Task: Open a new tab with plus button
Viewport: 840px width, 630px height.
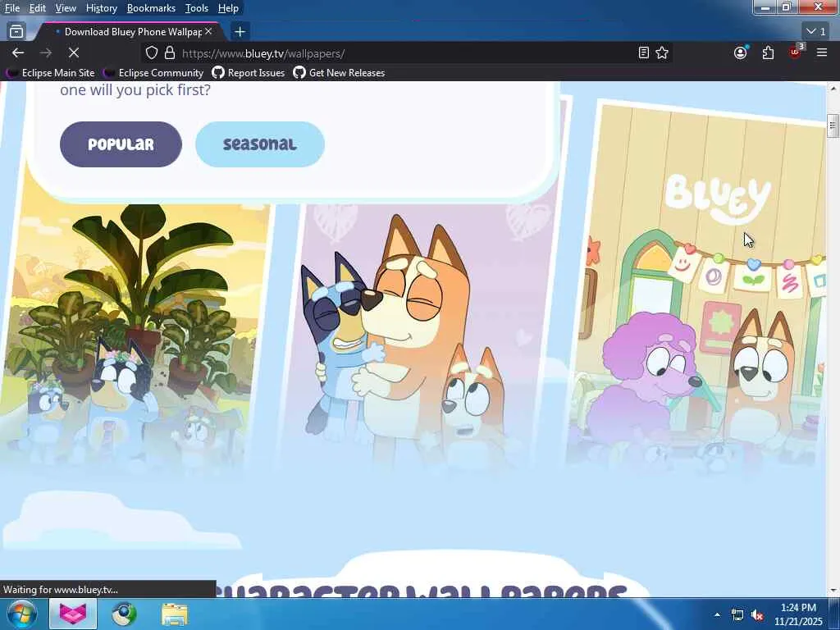Action: 240,32
